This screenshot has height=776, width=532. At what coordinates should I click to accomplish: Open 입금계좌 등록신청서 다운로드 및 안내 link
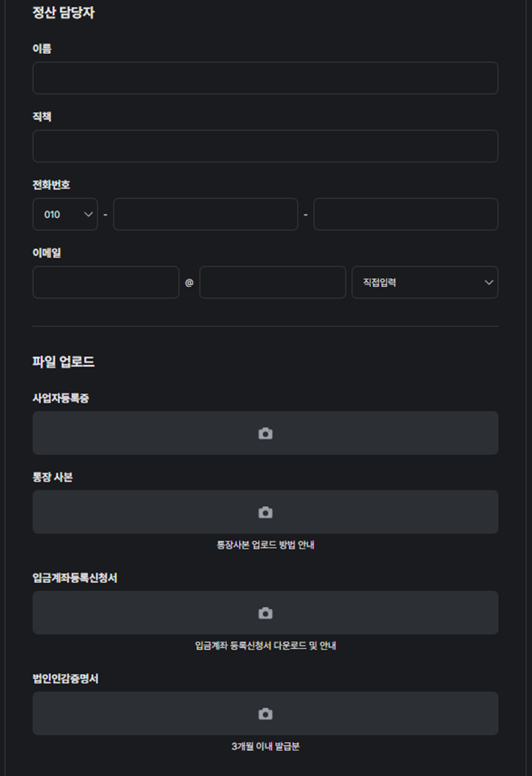pos(265,646)
